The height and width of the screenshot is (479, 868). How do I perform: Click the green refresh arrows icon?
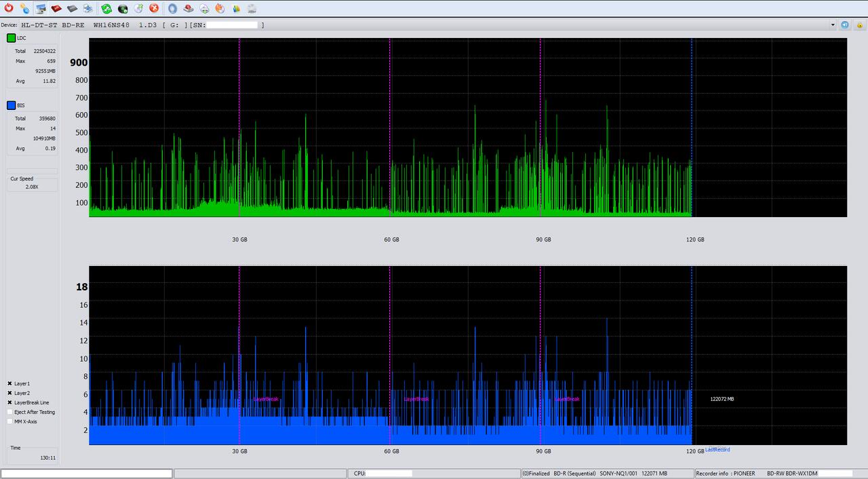pos(106,8)
